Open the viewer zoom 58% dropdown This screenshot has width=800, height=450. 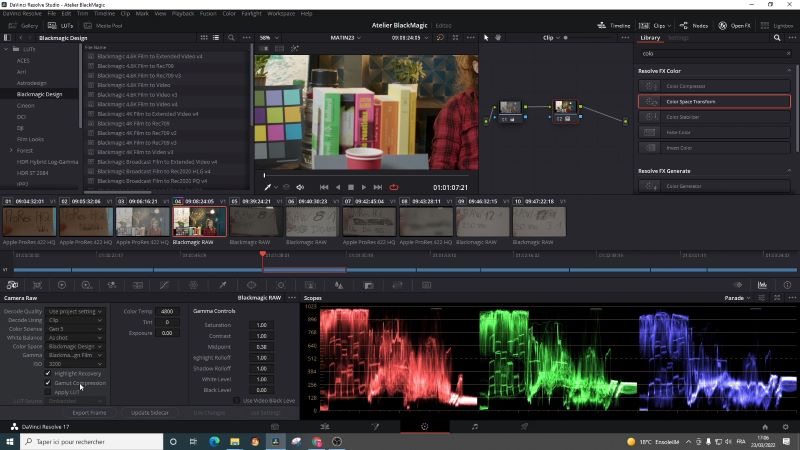tap(269, 38)
